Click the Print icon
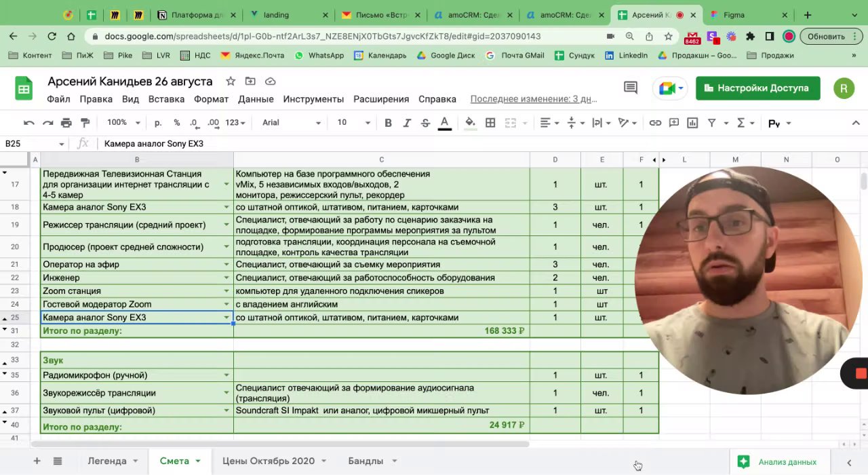868x475 pixels. pos(66,123)
